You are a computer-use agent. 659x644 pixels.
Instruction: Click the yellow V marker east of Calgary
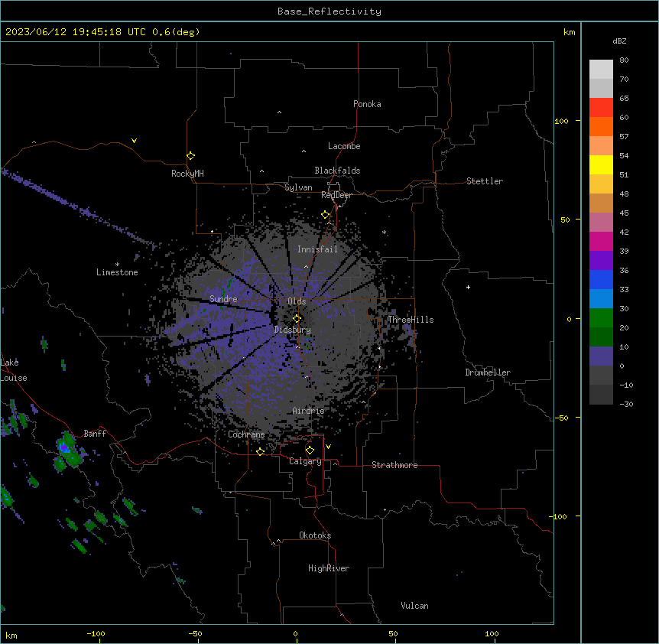coord(328,447)
